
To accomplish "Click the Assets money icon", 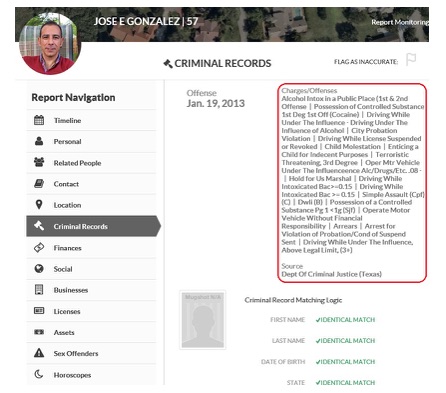I will coord(39,332).
